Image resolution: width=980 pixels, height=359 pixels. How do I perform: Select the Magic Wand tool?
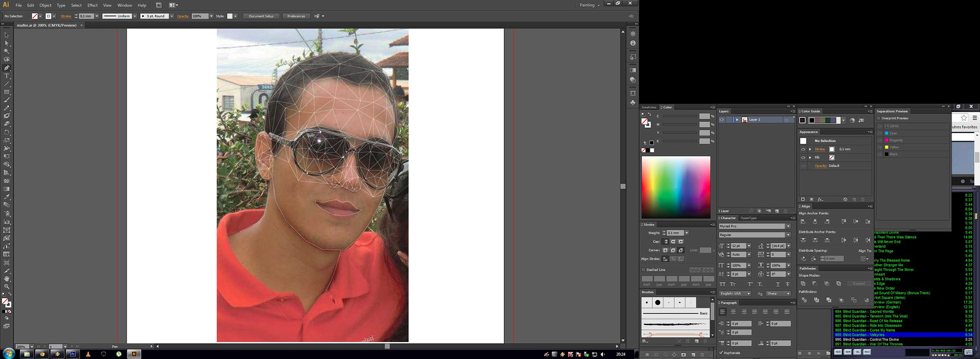point(7,52)
